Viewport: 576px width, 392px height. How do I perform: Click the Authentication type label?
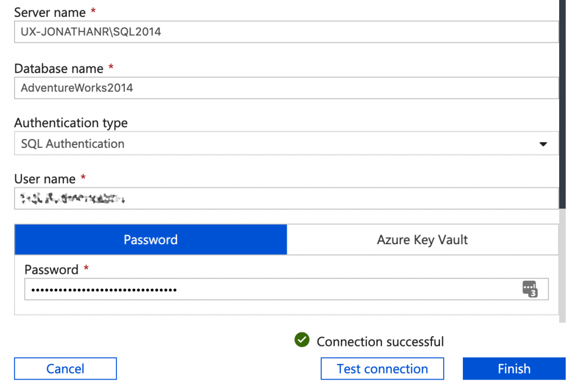(x=71, y=123)
